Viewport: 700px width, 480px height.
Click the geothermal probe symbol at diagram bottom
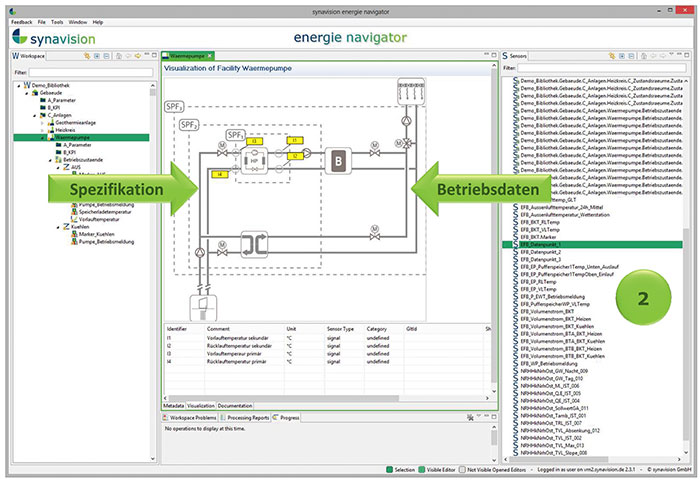click(x=203, y=307)
